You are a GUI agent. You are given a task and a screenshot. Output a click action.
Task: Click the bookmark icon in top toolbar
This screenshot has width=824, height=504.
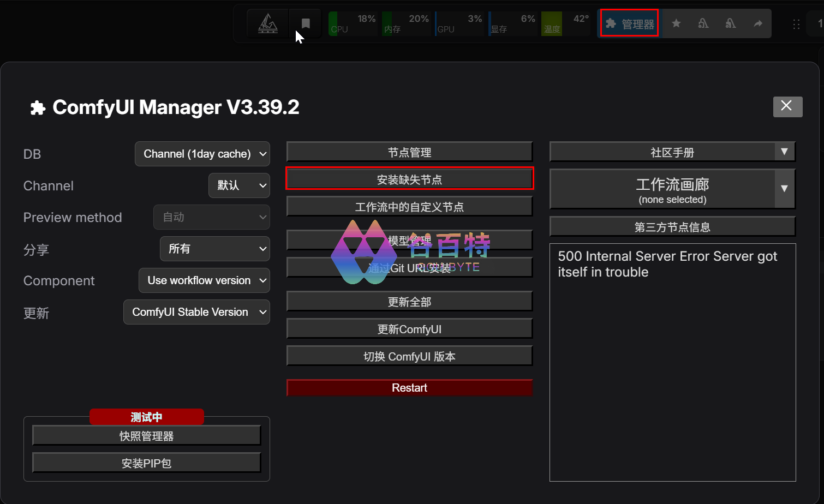(x=306, y=23)
